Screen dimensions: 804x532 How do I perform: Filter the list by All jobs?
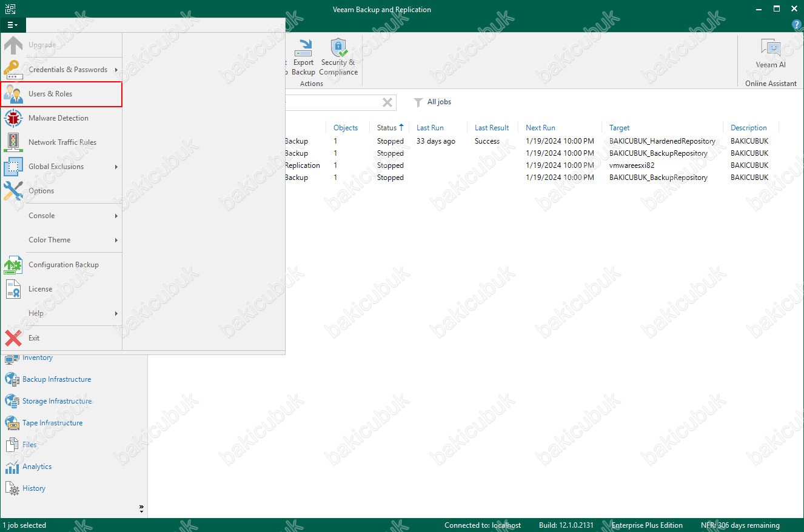click(x=433, y=102)
